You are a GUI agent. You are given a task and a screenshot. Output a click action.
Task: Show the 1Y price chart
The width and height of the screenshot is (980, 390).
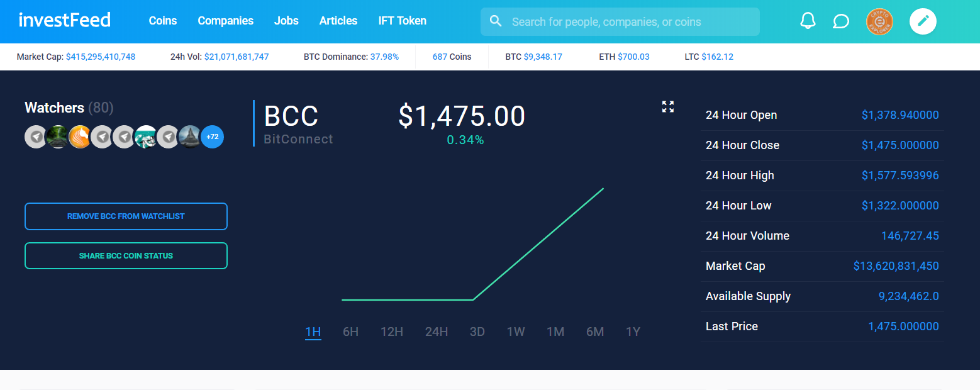pos(633,331)
